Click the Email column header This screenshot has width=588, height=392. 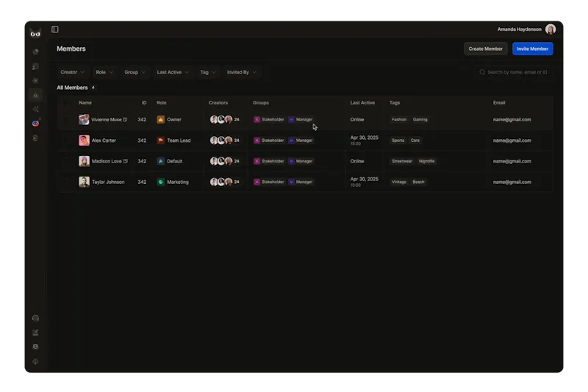click(x=499, y=103)
